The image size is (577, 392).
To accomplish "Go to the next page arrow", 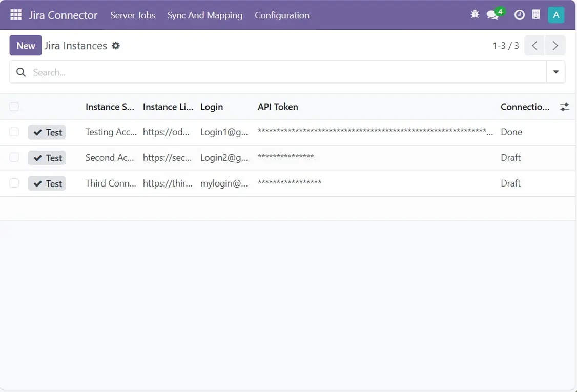I will click(x=555, y=46).
